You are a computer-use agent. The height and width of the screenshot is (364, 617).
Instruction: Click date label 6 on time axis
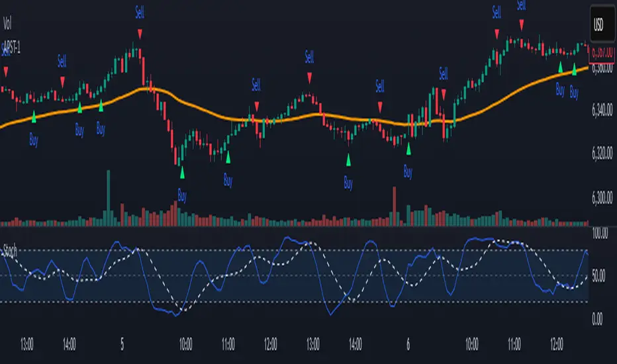click(x=408, y=344)
